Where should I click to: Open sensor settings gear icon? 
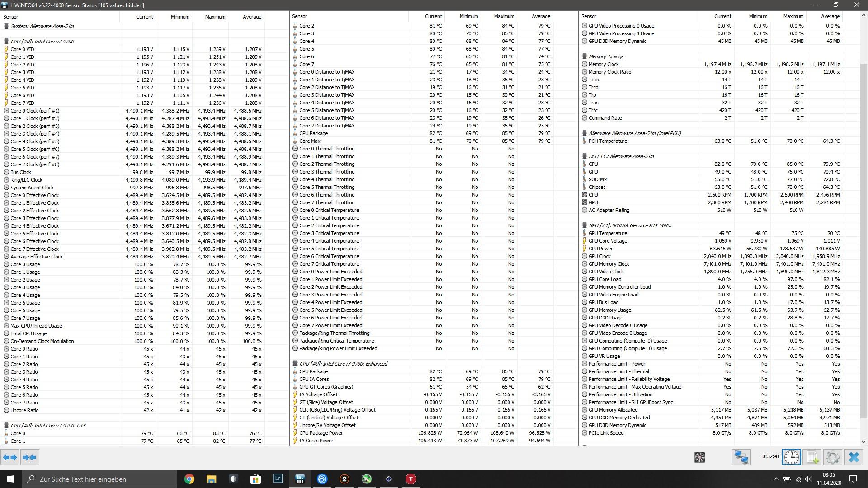coord(832,457)
